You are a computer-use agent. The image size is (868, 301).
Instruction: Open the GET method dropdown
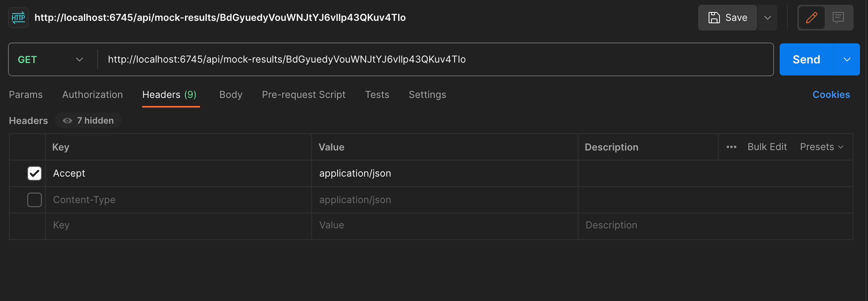(x=51, y=59)
